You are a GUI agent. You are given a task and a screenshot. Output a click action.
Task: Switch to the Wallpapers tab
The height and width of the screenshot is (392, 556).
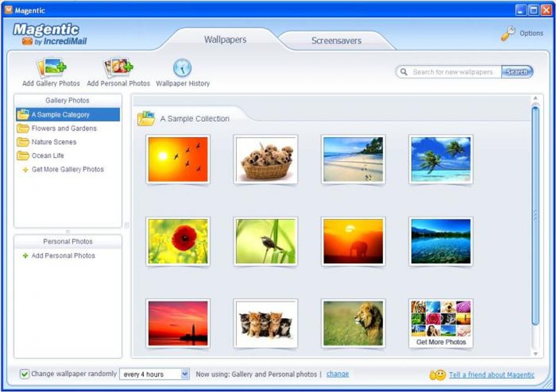225,40
